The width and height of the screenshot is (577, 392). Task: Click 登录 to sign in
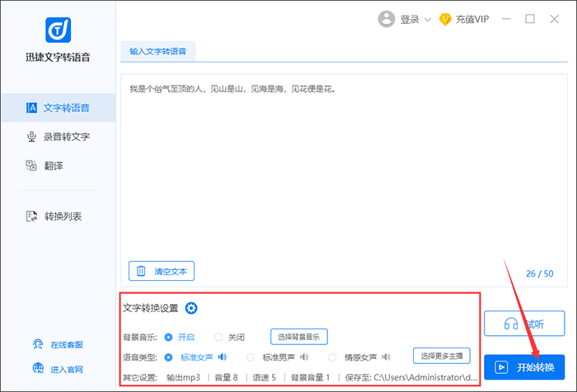tap(410, 20)
